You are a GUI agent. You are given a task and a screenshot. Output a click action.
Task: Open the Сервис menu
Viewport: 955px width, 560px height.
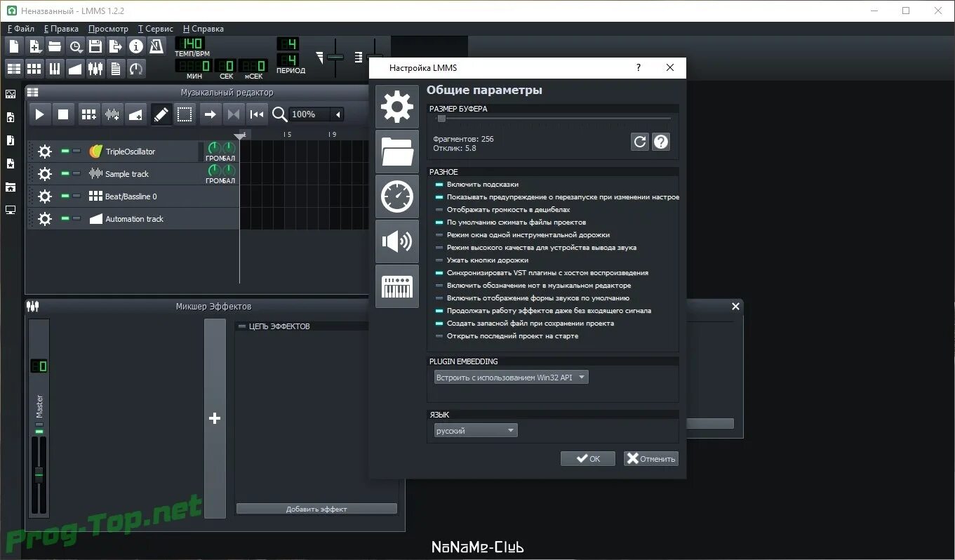tap(156, 29)
